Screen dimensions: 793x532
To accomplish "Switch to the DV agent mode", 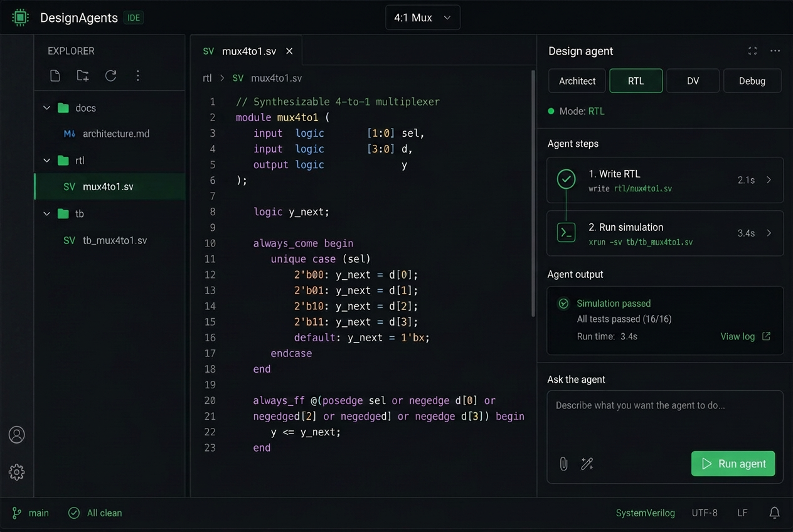I will point(693,81).
